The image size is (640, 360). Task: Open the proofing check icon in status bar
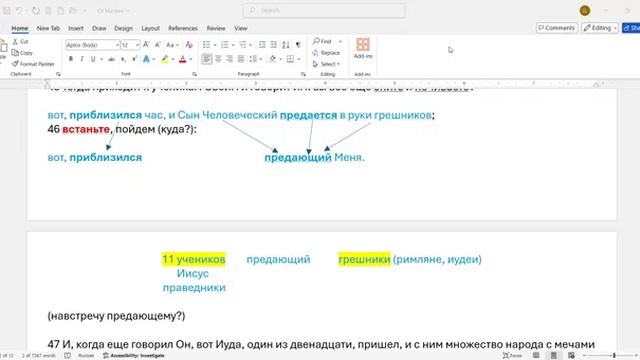(68, 356)
